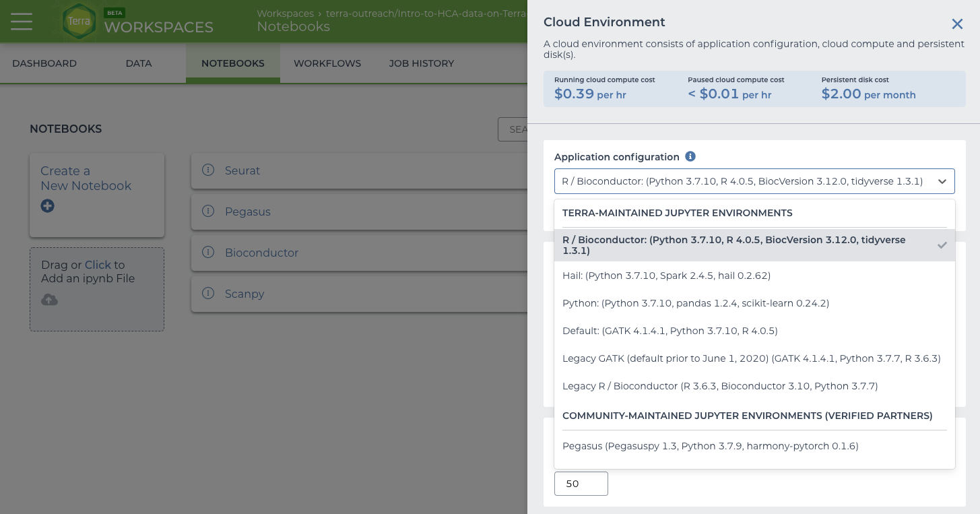Open the Scanpy notebook
The height and width of the screenshot is (514, 980).
(x=244, y=294)
